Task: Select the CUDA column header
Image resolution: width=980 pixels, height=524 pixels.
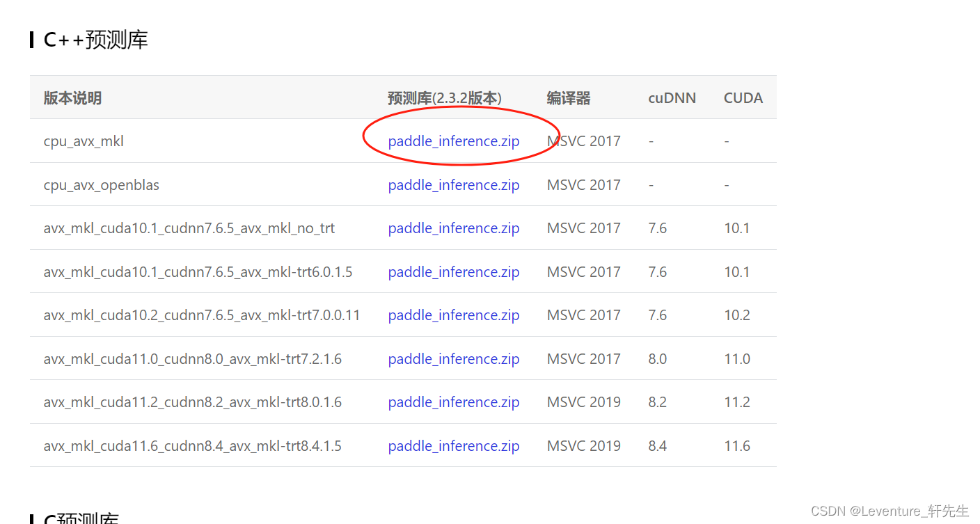Action: coord(743,98)
